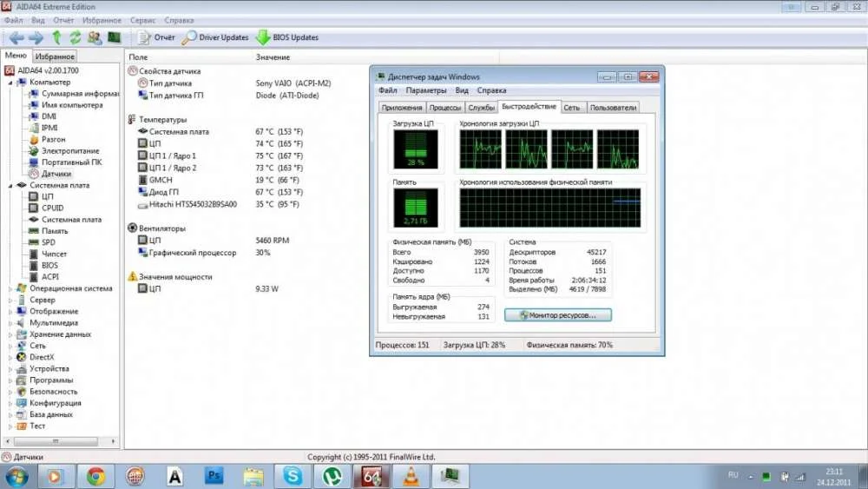The width and height of the screenshot is (868, 489).
Task: Open BIOS Updates in toolbar
Action: [x=287, y=37]
